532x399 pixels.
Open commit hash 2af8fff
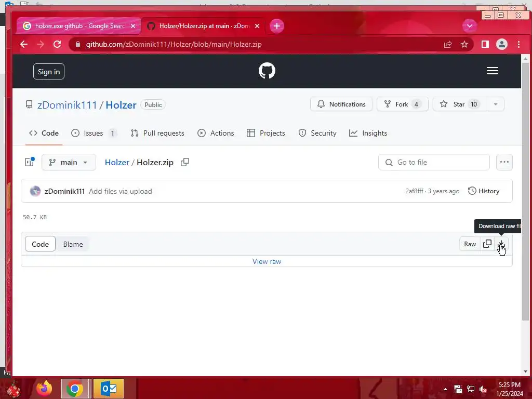414,191
